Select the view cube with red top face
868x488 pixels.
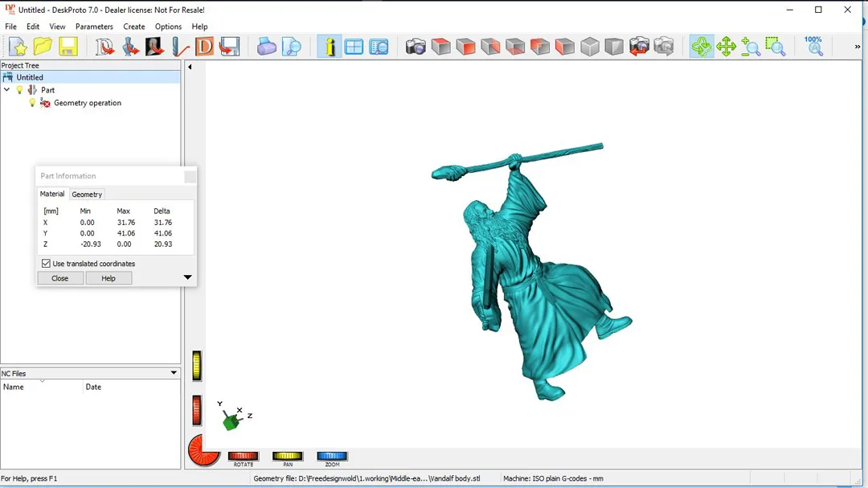pos(440,47)
